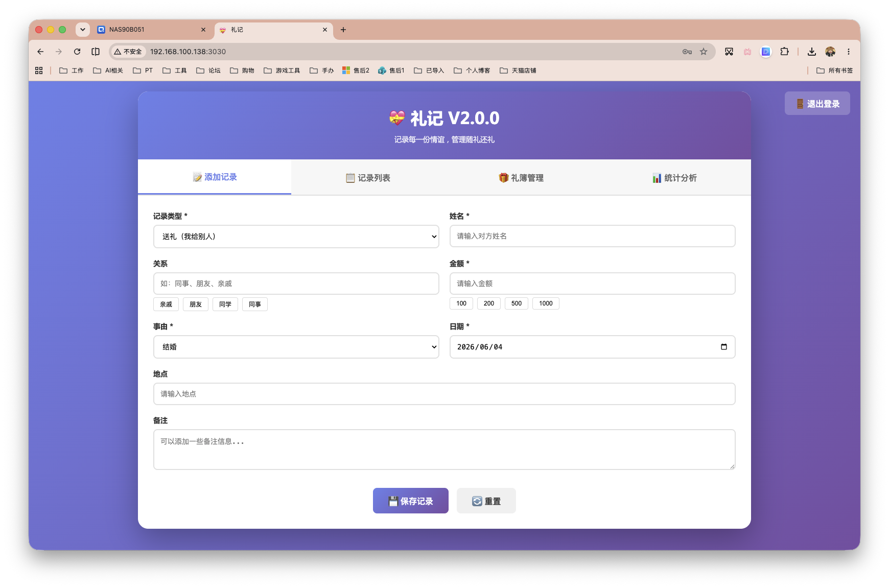Close the 礼记 browser tab

tap(325, 30)
